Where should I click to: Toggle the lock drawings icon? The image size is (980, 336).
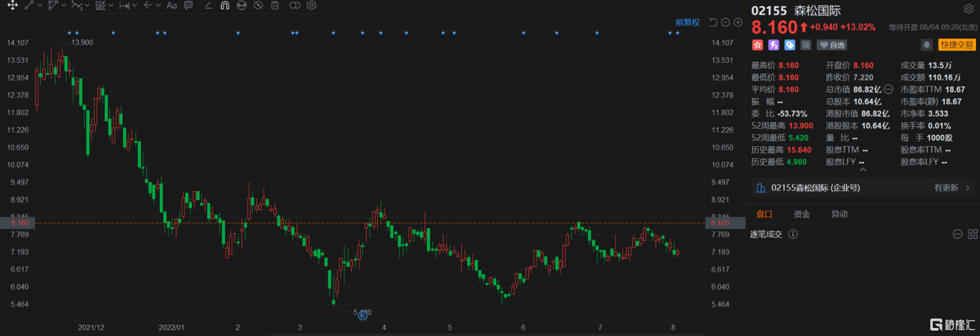[242, 5]
